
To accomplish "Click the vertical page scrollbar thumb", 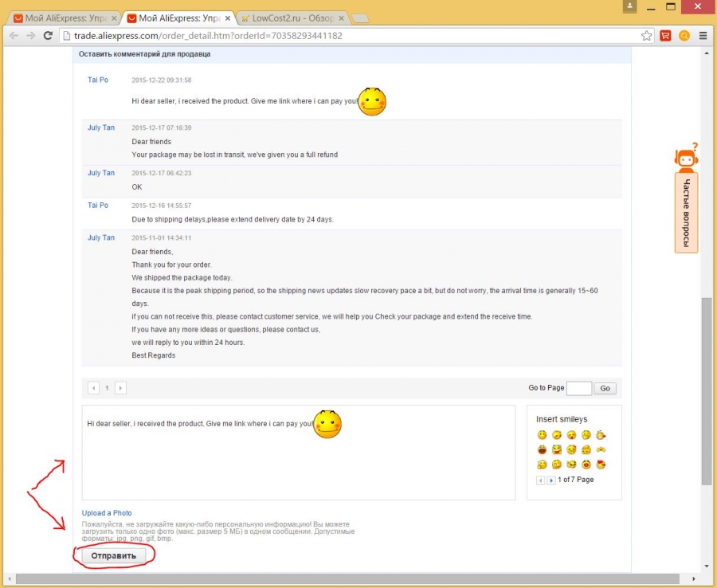I will (706, 390).
